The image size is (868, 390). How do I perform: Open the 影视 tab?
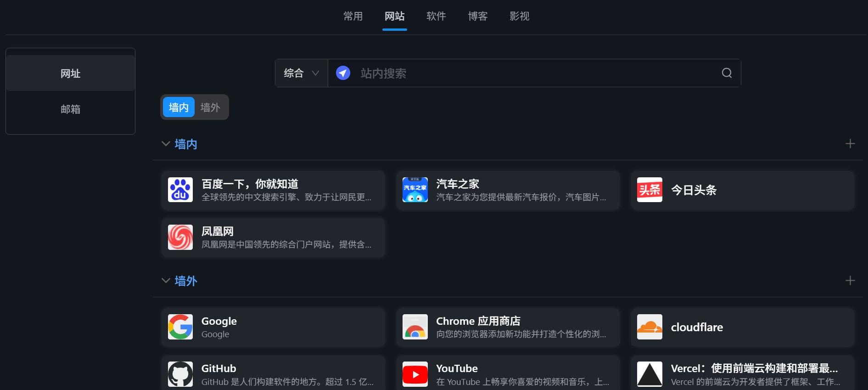pyautogui.click(x=520, y=17)
